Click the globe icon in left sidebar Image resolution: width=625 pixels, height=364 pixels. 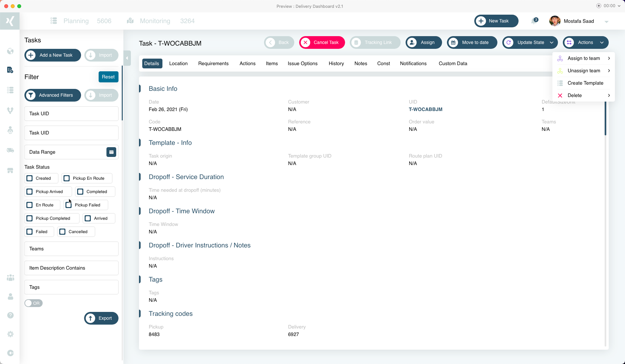pyautogui.click(x=10, y=51)
